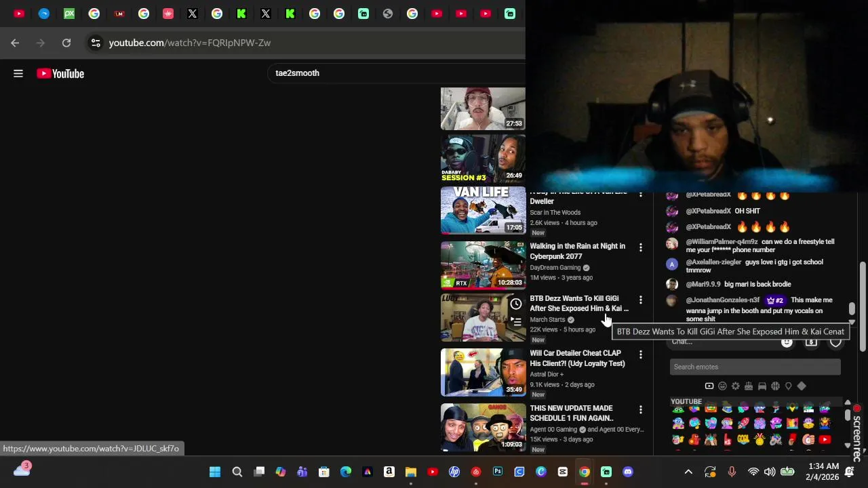Visit the Astral Dior + channel
This screenshot has height=488, width=868.
[x=547, y=374]
